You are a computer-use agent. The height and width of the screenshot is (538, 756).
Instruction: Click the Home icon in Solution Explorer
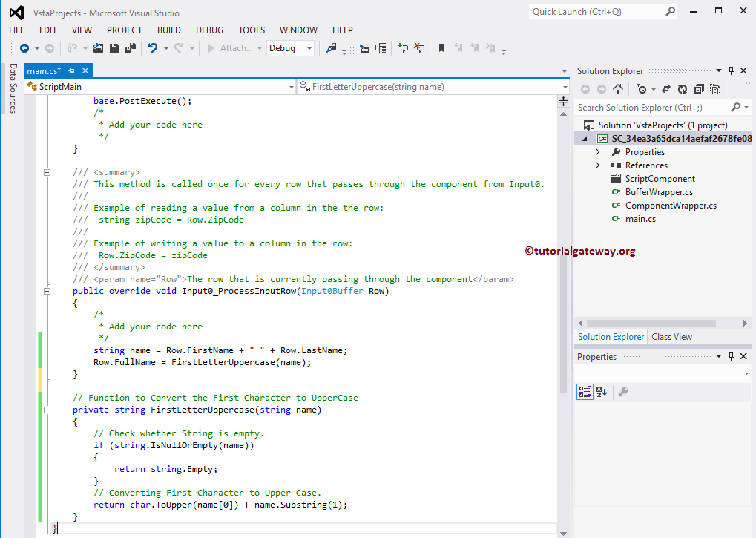pos(618,89)
